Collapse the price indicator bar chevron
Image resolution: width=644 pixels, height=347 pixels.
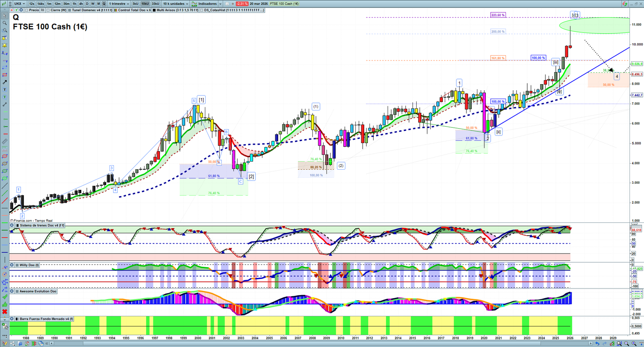point(4,10)
